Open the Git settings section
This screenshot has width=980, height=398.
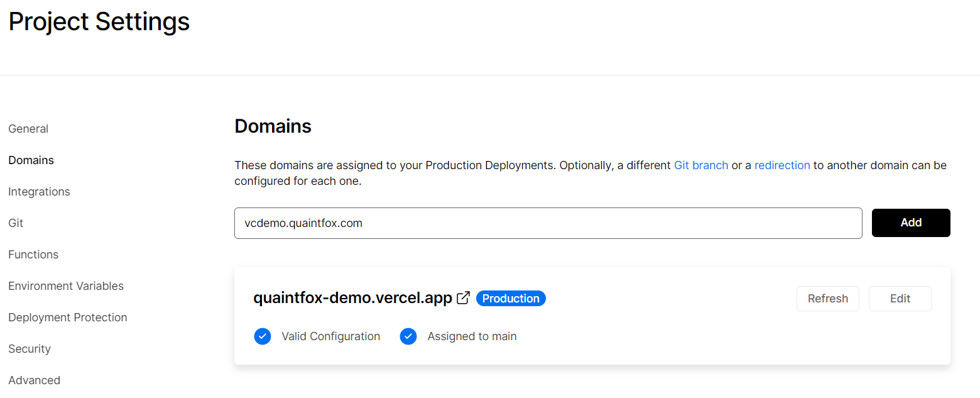tap(16, 223)
